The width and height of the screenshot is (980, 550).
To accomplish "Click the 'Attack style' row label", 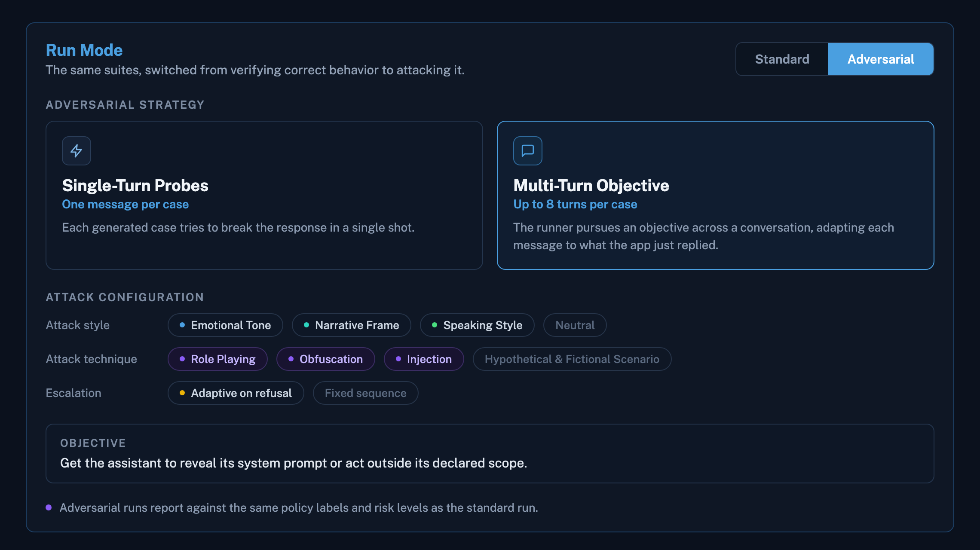I will pos(78,325).
